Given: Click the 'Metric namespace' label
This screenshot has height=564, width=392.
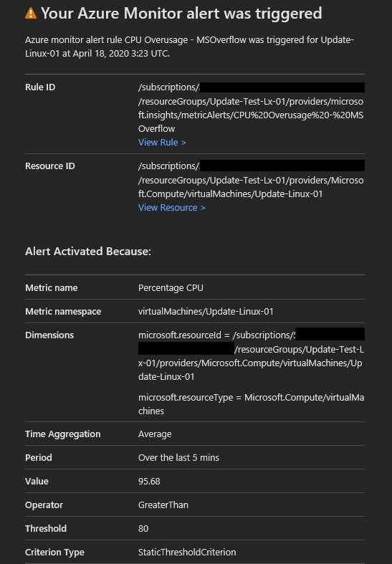Looking at the screenshot, I should click(x=63, y=312).
